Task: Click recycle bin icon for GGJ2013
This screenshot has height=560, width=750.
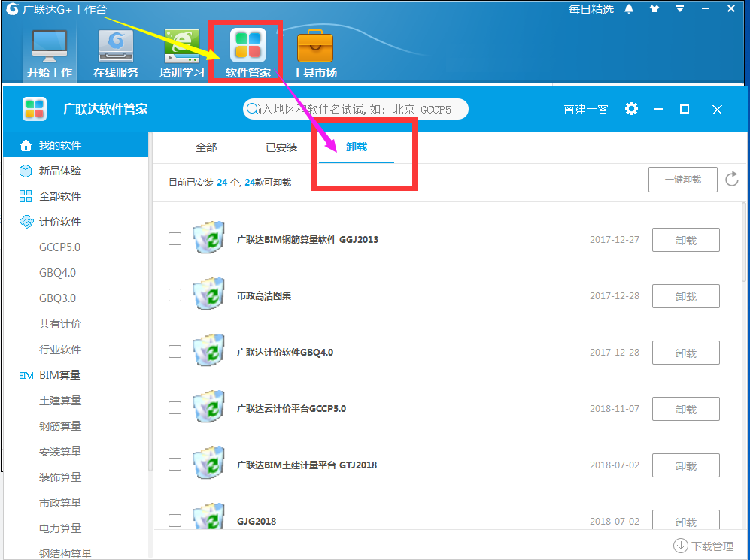Action: (x=208, y=237)
